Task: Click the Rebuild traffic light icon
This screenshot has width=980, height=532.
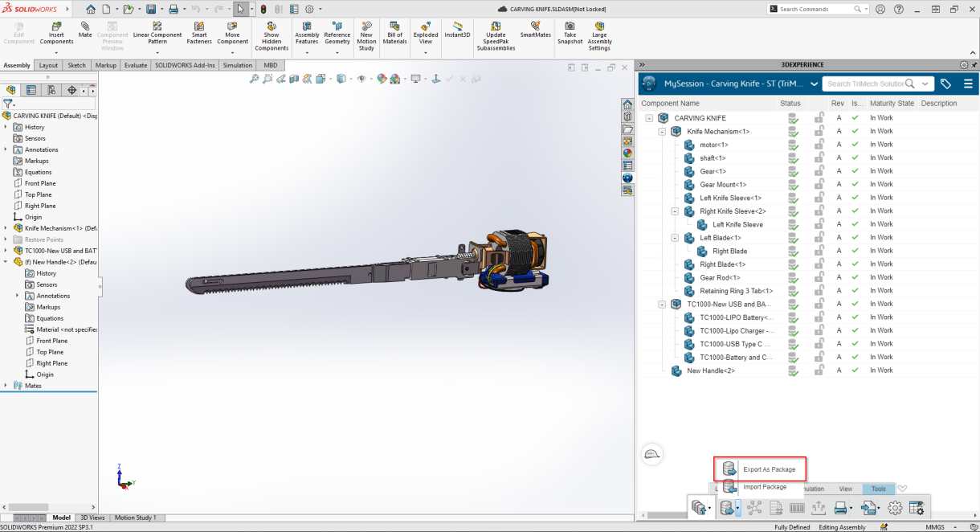Action: (x=263, y=10)
